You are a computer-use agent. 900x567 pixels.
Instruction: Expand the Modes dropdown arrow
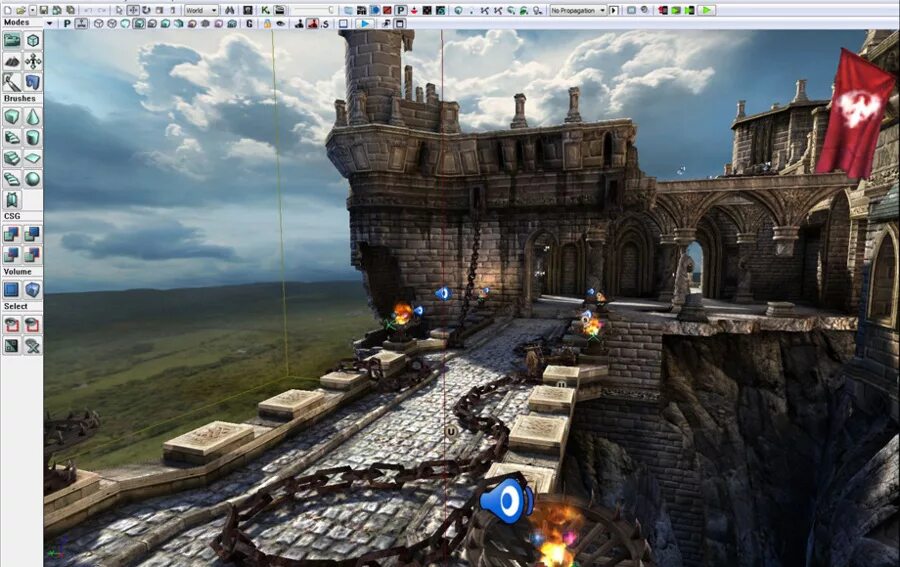tap(49, 24)
